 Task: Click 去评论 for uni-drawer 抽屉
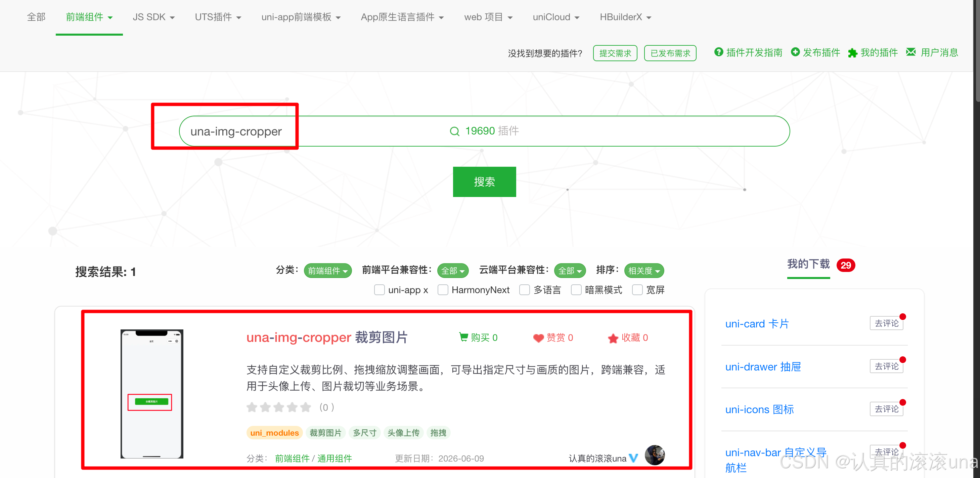(886, 366)
